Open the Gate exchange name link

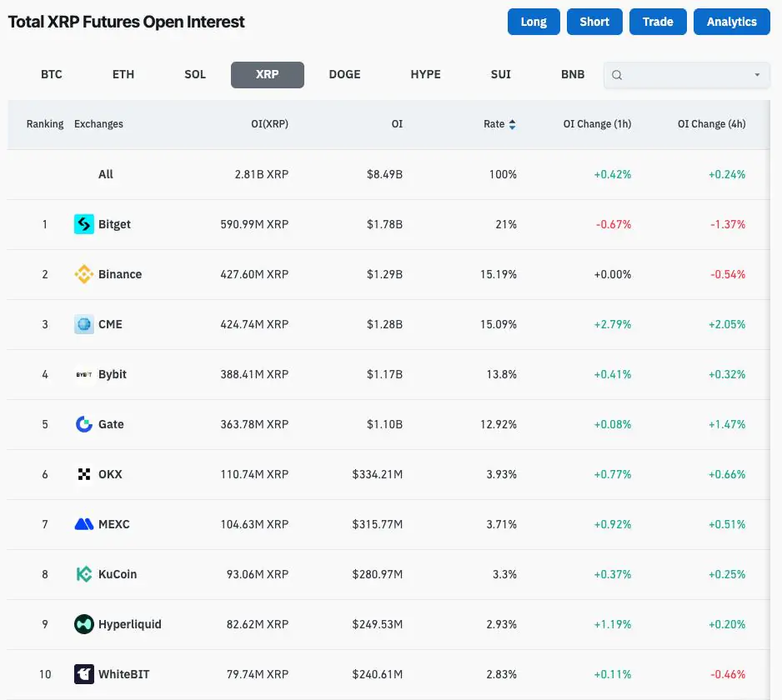click(x=111, y=424)
